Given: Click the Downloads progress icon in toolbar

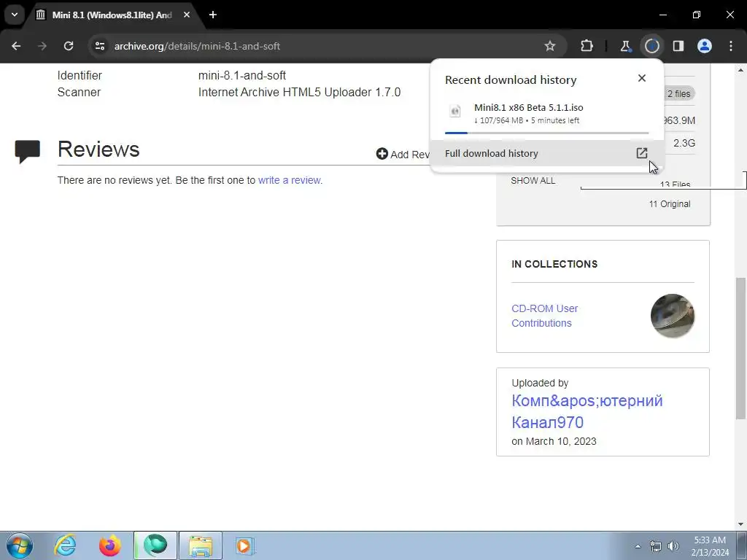Looking at the screenshot, I should point(651,46).
